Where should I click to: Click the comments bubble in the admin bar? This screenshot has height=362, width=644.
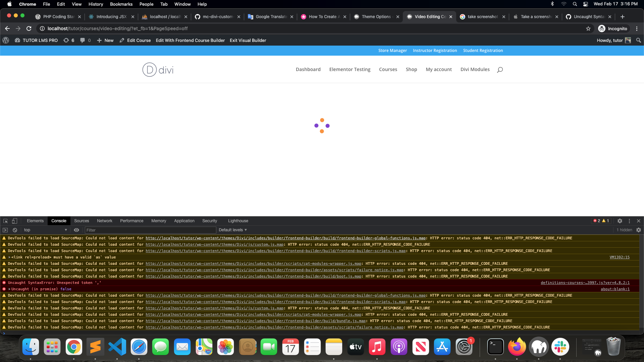[82, 40]
